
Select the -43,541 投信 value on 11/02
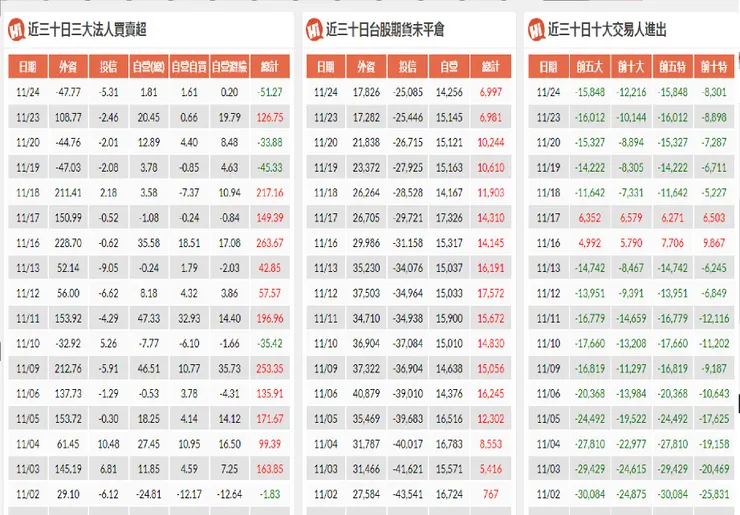(408, 494)
